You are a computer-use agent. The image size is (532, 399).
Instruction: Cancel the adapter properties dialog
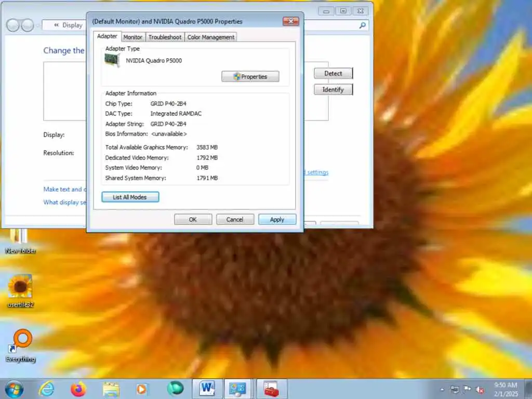pyautogui.click(x=235, y=220)
